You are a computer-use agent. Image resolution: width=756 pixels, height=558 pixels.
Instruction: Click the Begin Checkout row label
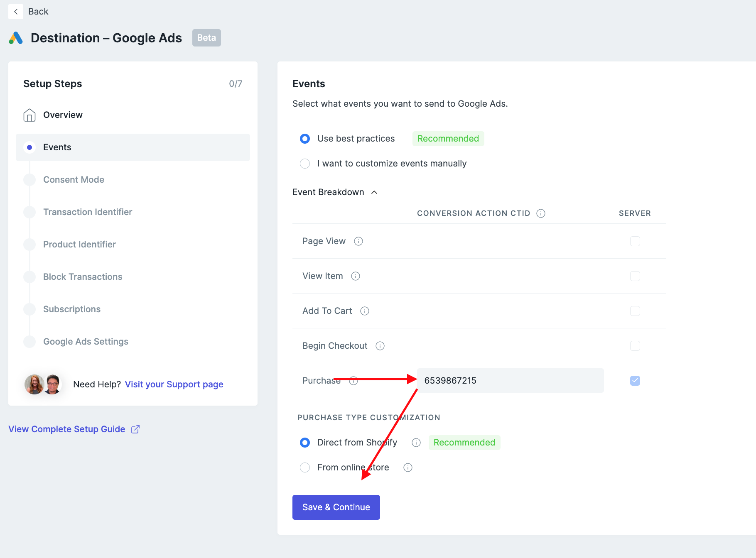pyautogui.click(x=335, y=346)
